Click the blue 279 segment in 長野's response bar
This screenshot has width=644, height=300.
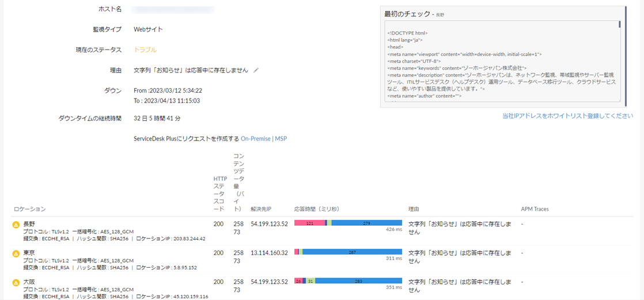coord(366,223)
